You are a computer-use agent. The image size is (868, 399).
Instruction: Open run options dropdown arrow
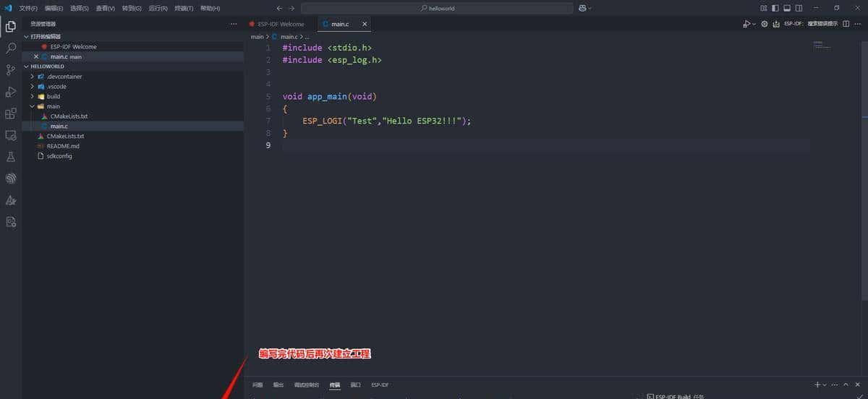coord(754,24)
